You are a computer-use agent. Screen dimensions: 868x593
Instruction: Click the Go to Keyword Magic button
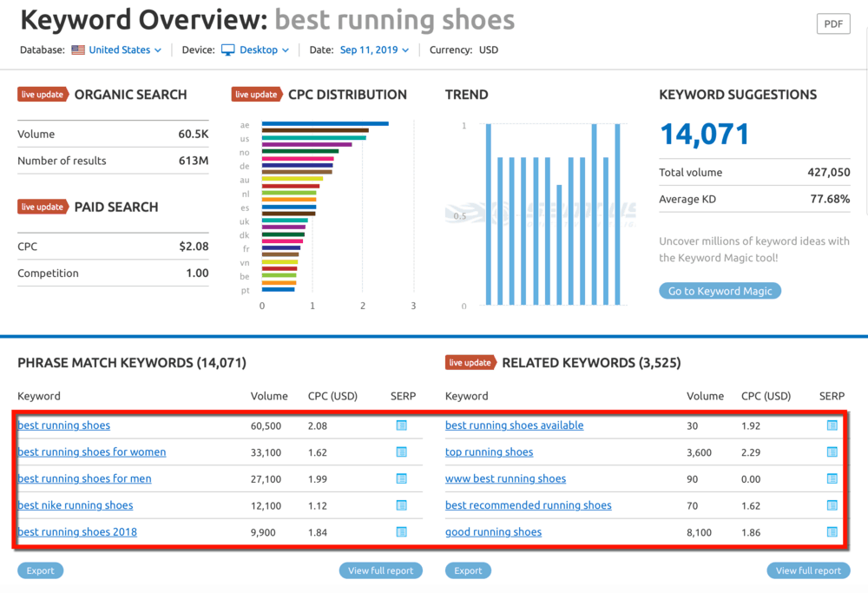point(720,291)
